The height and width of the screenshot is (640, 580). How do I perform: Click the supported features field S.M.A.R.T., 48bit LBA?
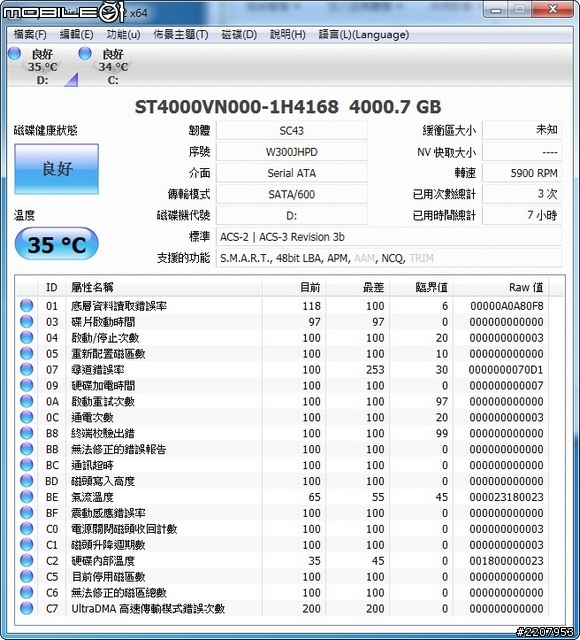[389, 258]
